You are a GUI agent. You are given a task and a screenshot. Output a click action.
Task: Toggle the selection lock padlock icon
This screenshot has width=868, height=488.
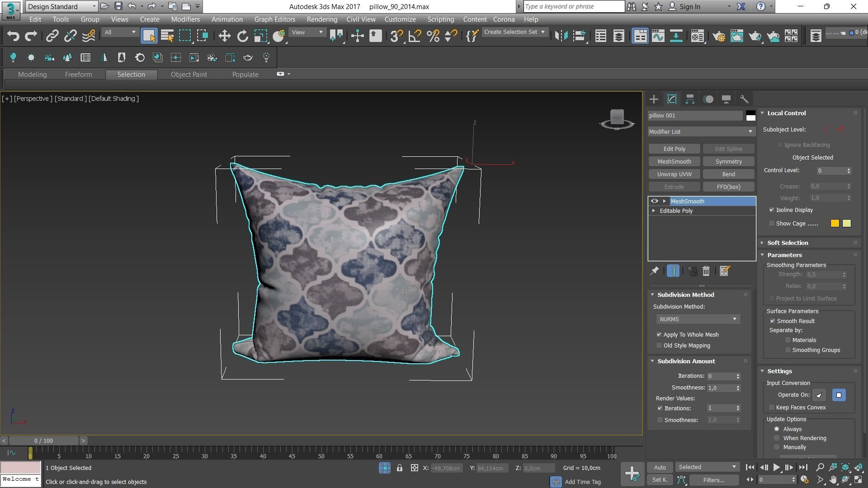coord(400,468)
